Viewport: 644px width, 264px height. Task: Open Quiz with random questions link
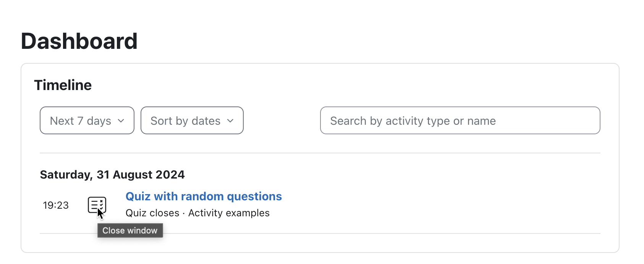click(204, 196)
